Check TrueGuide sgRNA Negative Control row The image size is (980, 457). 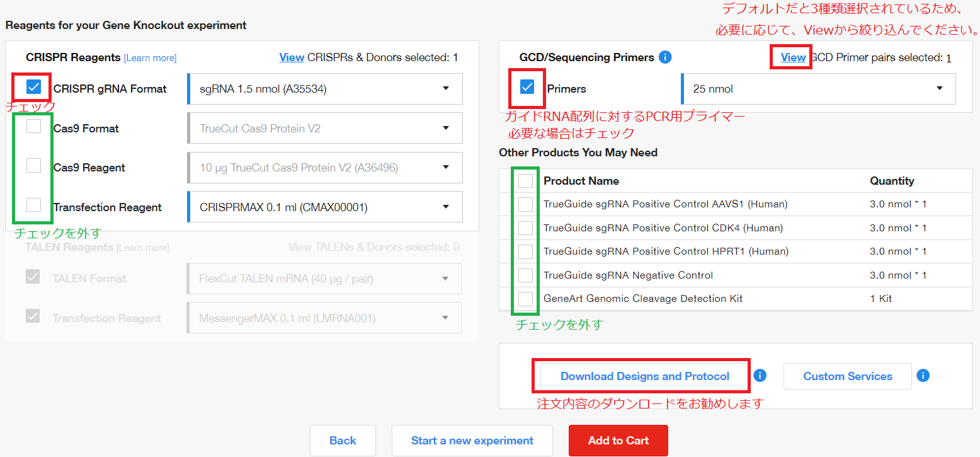[525, 275]
